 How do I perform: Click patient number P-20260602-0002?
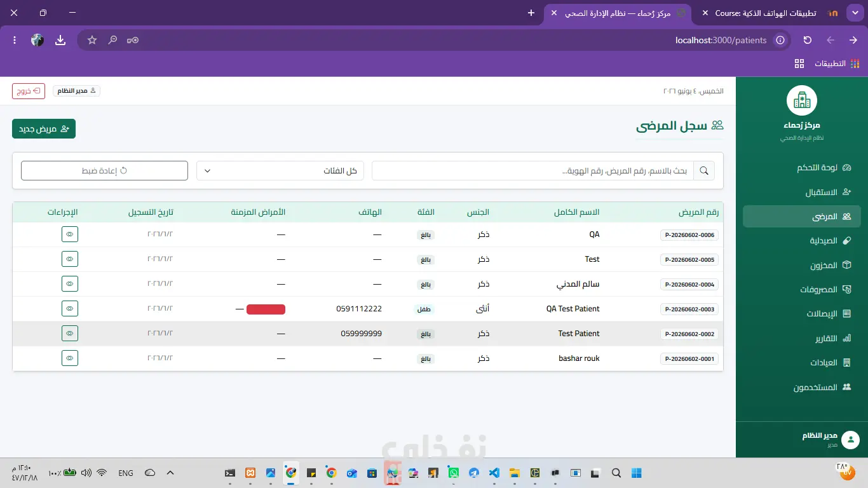[689, 334]
